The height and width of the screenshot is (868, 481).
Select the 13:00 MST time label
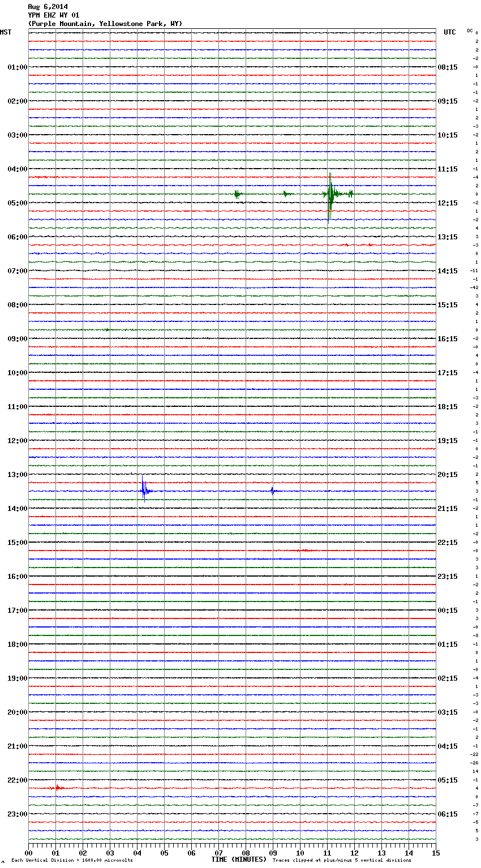pyautogui.click(x=18, y=475)
